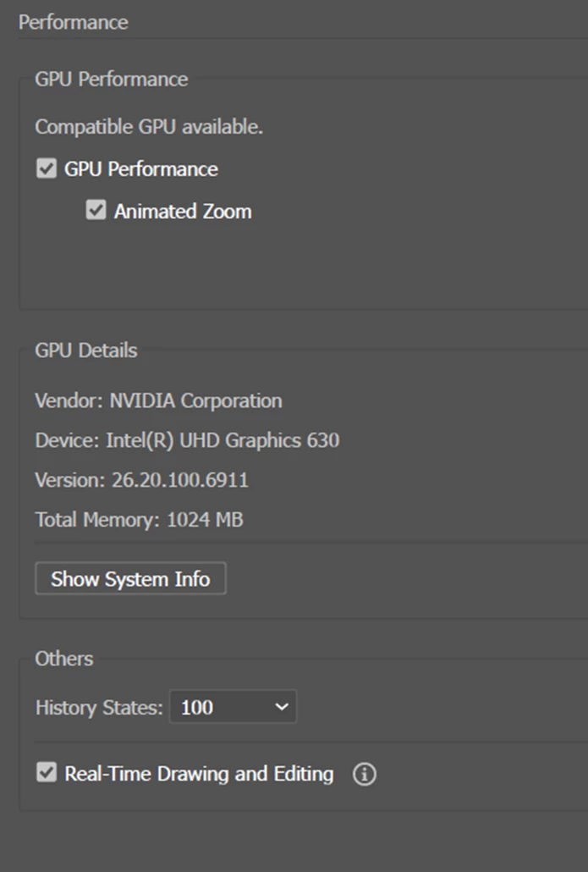
Task: Click the GPU Details group heading
Action: tap(86, 350)
